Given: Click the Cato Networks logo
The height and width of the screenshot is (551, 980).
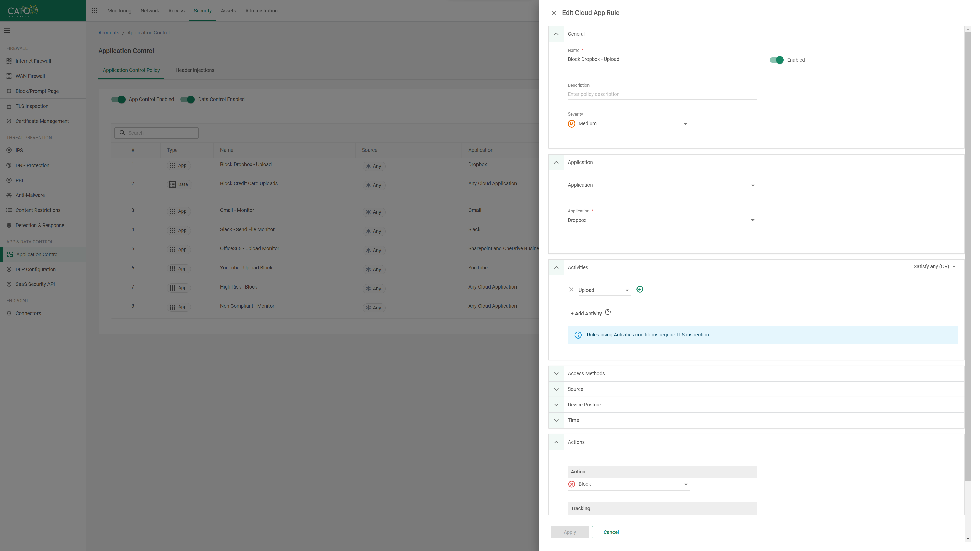Looking at the screenshot, I should (23, 11).
